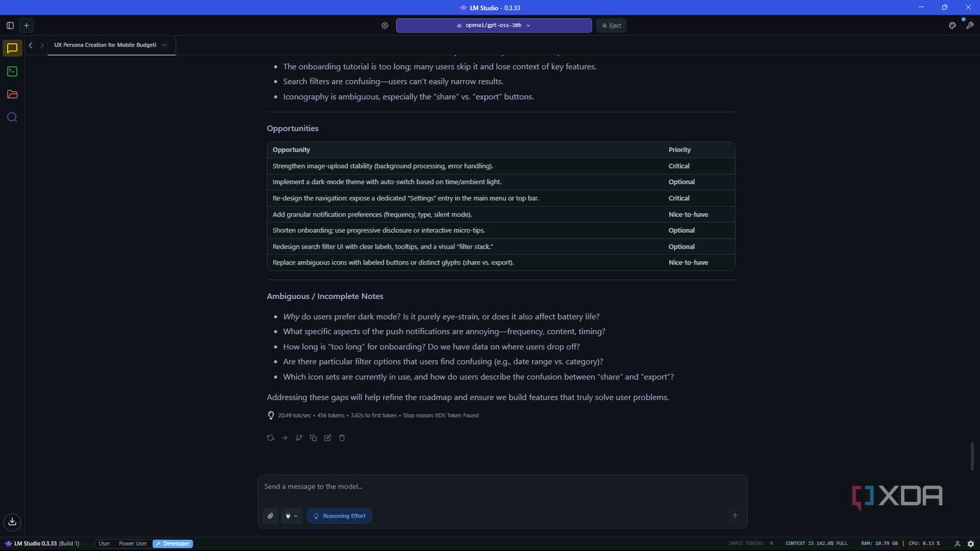This screenshot has height=551, width=980.
Task: Click the chat vertical scrollbar thumb
Action: [972, 456]
